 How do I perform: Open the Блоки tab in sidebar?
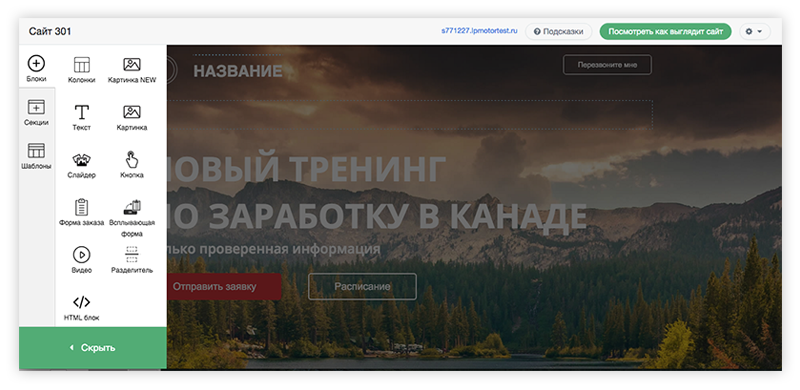coord(36,68)
